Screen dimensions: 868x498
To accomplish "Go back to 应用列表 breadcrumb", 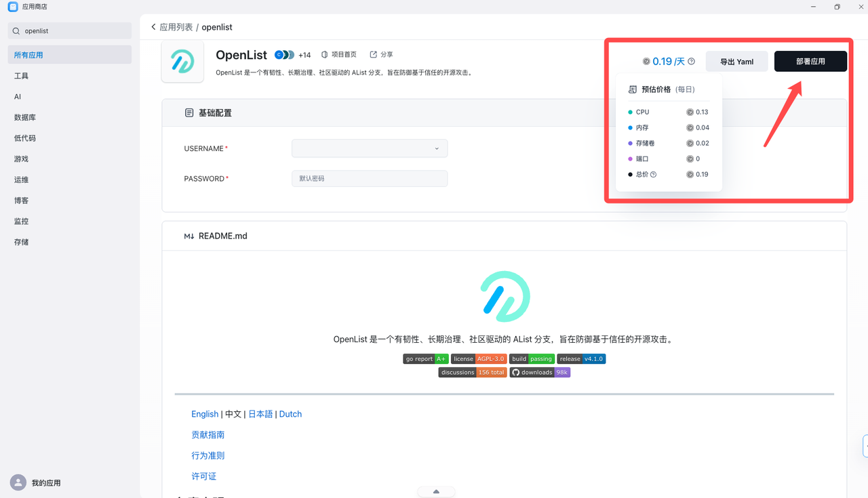I will 176,27.
